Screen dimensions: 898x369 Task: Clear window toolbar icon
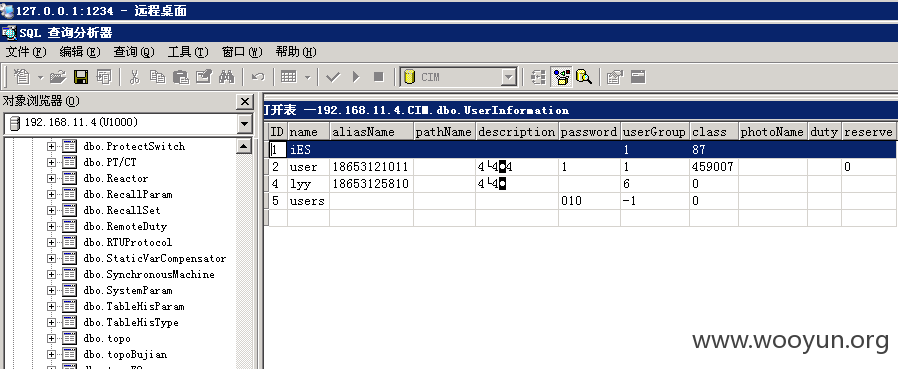pos(204,77)
